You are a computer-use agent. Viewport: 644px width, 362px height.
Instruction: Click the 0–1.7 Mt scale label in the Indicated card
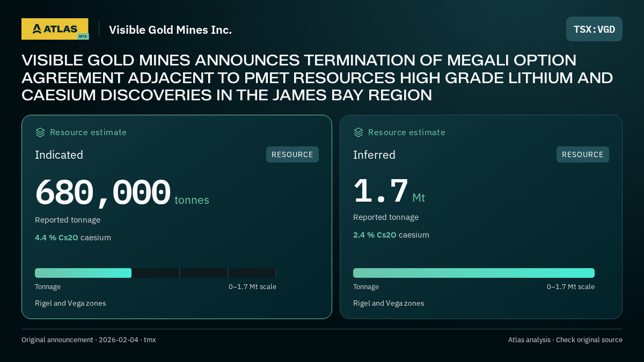pyautogui.click(x=252, y=287)
